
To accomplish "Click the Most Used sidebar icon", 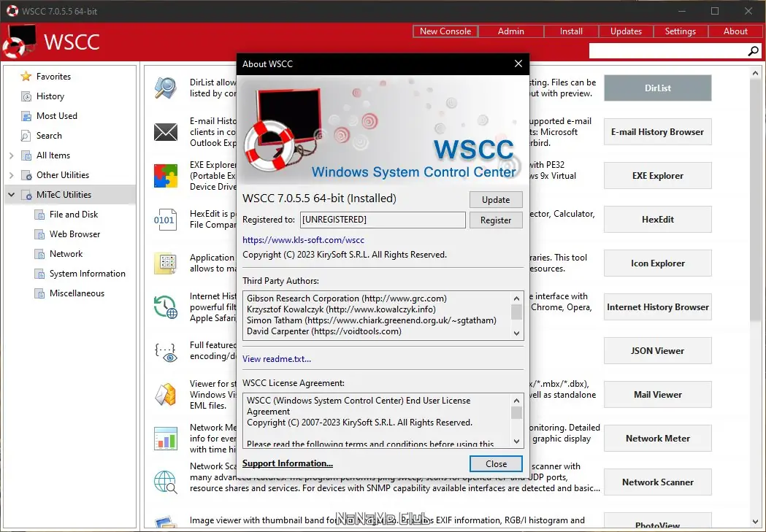I will (x=26, y=116).
